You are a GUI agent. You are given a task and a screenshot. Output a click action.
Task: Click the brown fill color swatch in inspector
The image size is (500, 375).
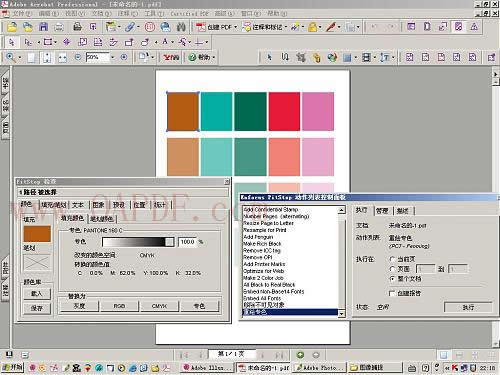pyautogui.click(x=37, y=233)
